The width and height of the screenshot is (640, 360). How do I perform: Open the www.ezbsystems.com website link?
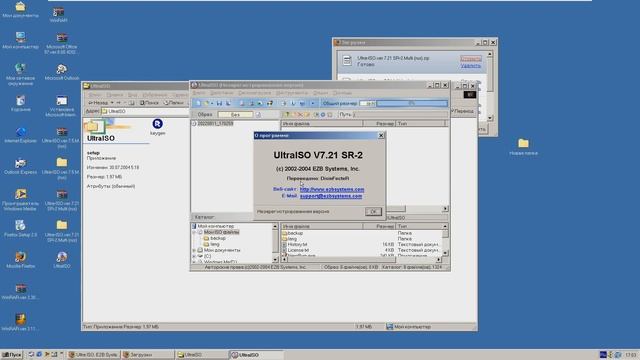coord(332,189)
